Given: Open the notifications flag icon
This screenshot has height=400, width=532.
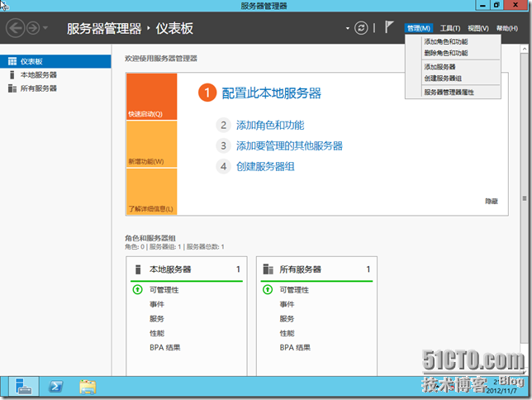Looking at the screenshot, I should (389, 27).
